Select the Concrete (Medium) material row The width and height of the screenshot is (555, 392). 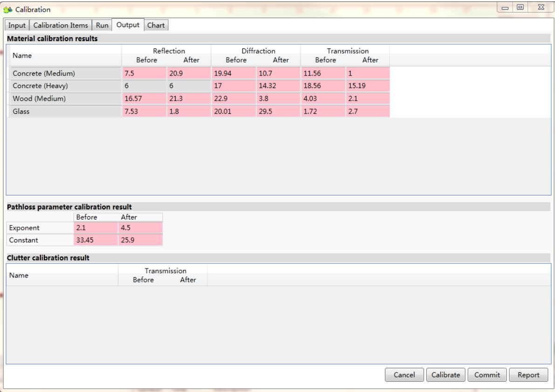(44, 73)
